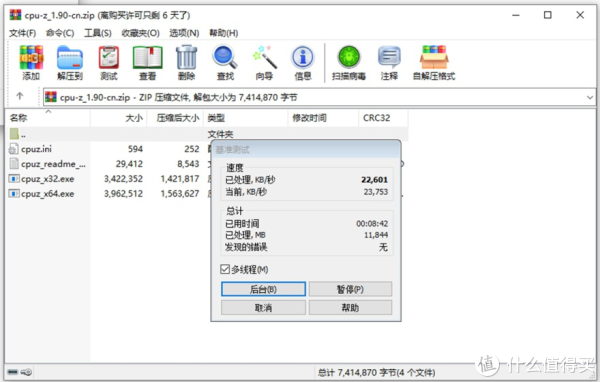This screenshot has height=382, width=600.
Task: Click the 自解压格式 (SFX) toolbar icon
Action: 434,57
